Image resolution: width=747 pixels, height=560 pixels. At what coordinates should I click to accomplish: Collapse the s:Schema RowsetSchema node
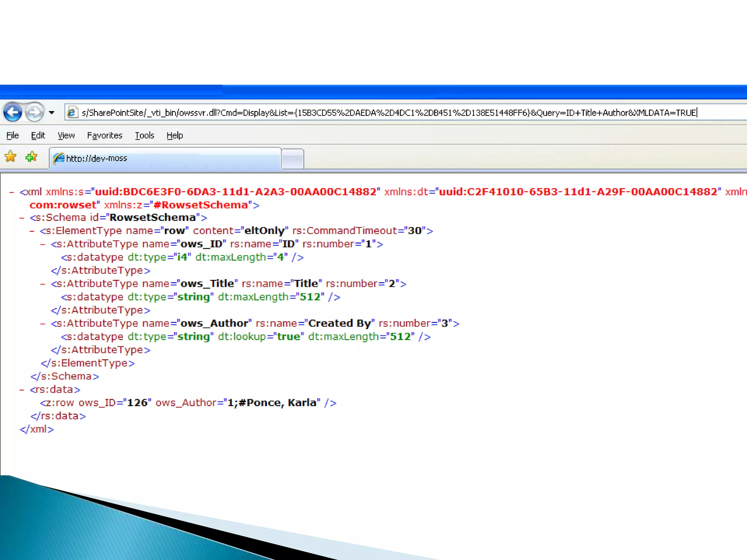[22, 218]
